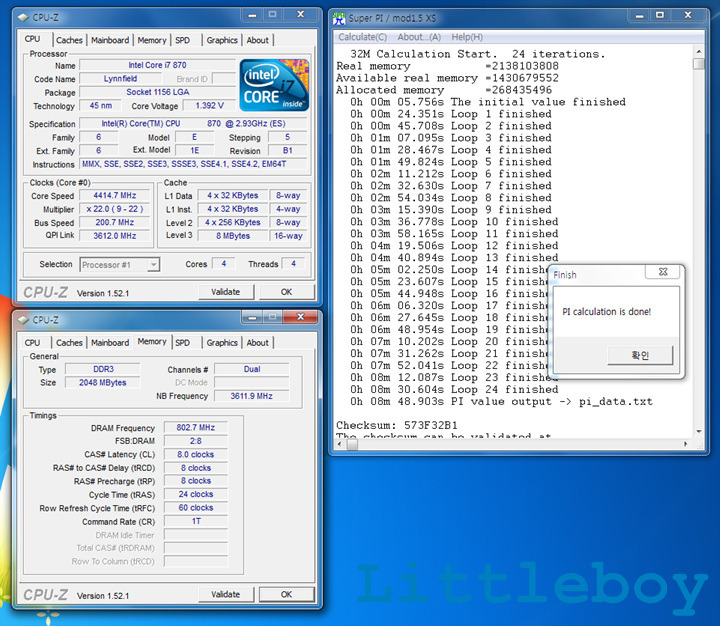This screenshot has height=626, width=720.
Task: Click Super PI vertical scrollbar thumb
Action: click(x=698, y=63)
